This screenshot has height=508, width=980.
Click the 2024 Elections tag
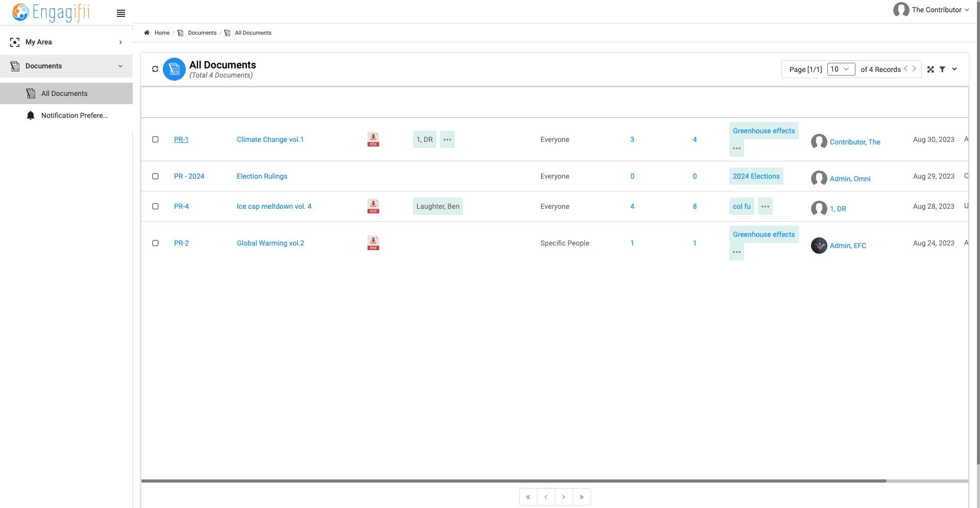click(756, 176)
